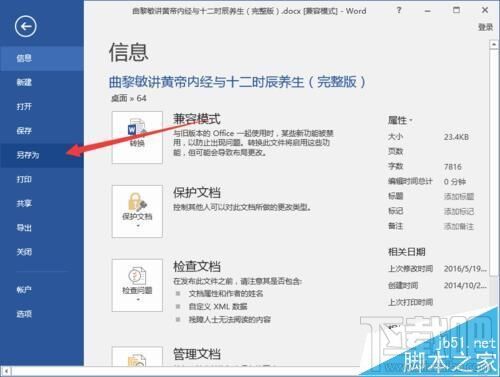Screen dimensions: 500x377
Task: Click the 登录 sign-in link
Action: coord(486,27)
